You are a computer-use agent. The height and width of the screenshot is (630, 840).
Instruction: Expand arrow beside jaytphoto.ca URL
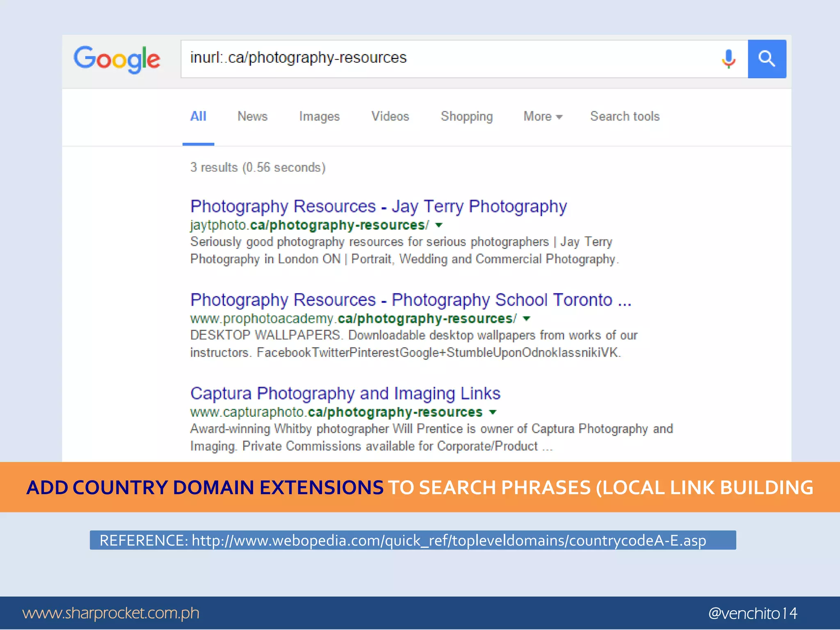[439, 225]
